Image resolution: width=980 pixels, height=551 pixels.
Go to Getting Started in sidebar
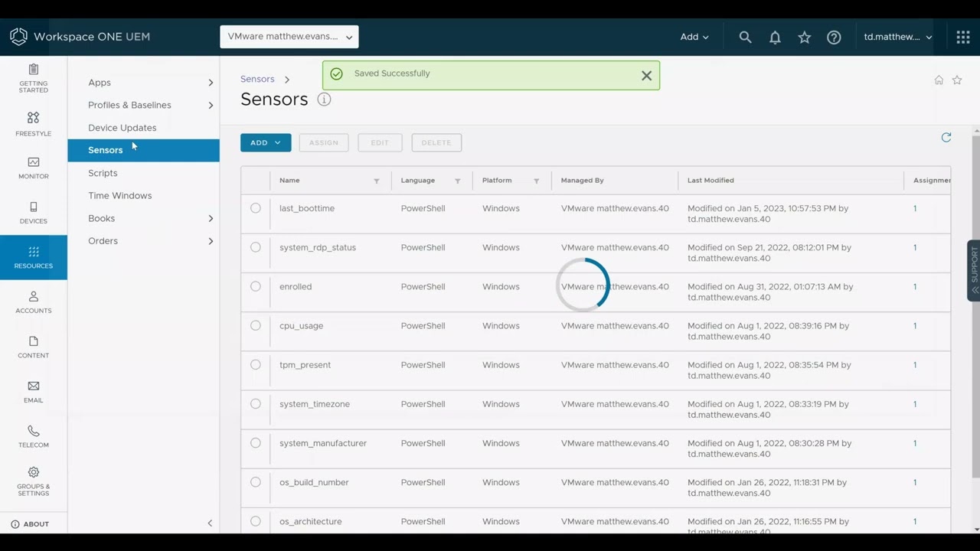[34, 78]
